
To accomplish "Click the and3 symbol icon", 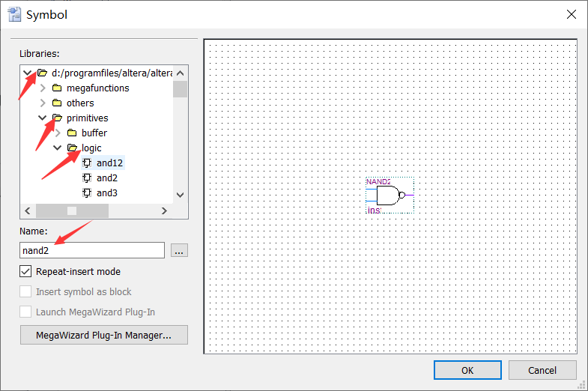I will [87, 193].
